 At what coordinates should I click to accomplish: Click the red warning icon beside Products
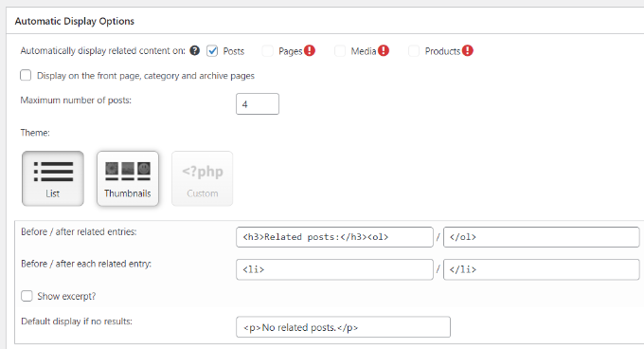tap(468, 50)
